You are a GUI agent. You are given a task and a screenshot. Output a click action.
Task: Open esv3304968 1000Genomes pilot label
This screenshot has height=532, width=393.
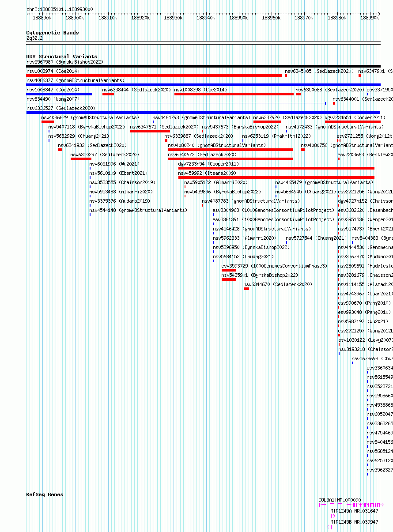pyautogui.click(x=274, y=210)
